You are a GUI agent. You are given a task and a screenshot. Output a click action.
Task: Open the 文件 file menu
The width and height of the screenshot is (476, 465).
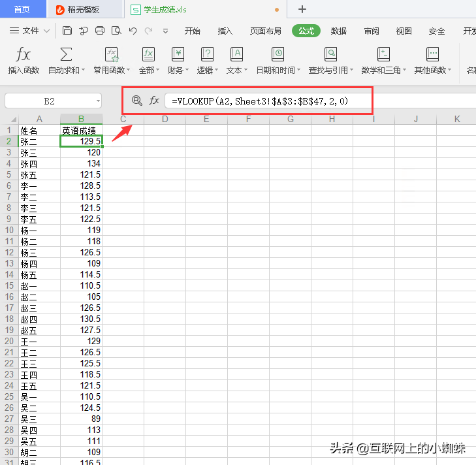point(29,31)
